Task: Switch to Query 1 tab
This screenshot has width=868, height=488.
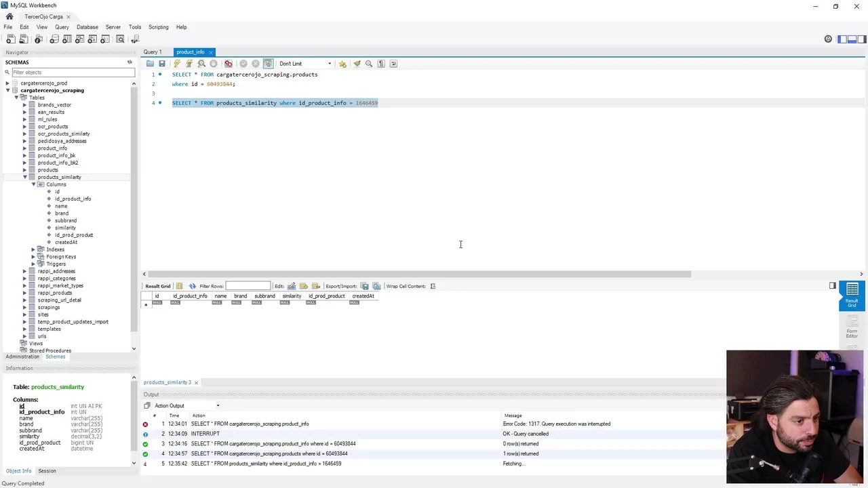Action: coord(153,52)
